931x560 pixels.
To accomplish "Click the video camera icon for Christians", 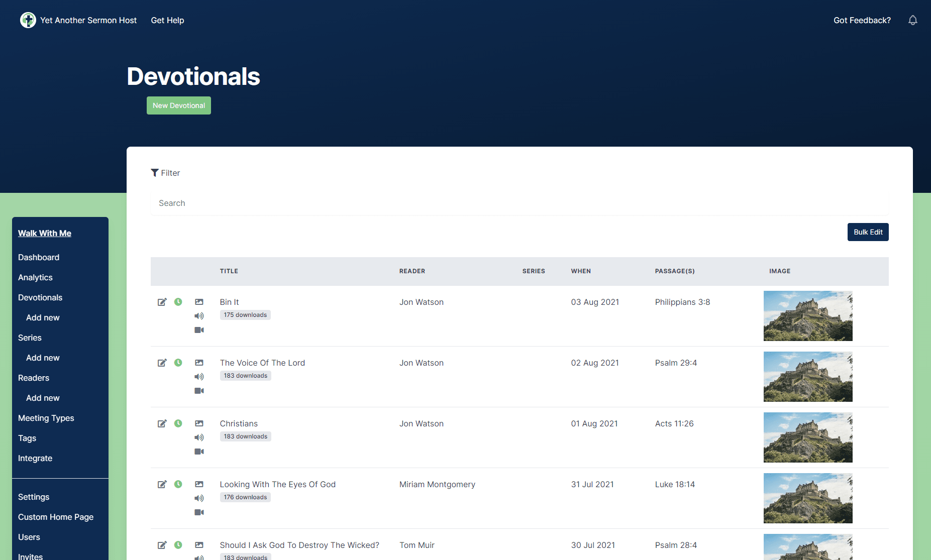I will click(199, 452).
